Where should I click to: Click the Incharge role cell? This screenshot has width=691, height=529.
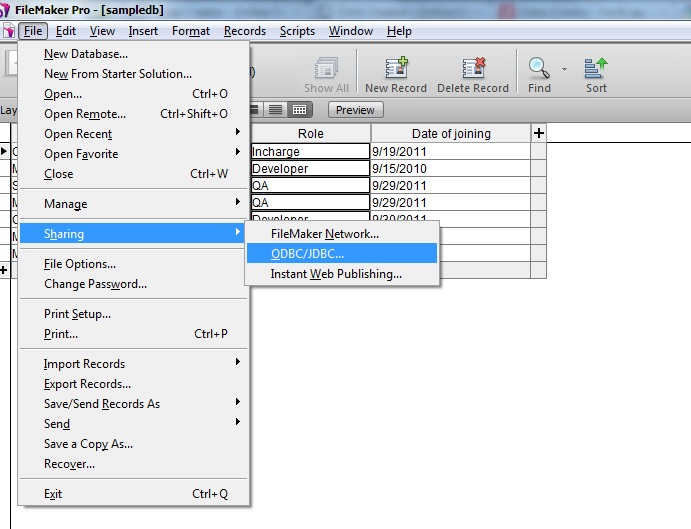(310, 151)
